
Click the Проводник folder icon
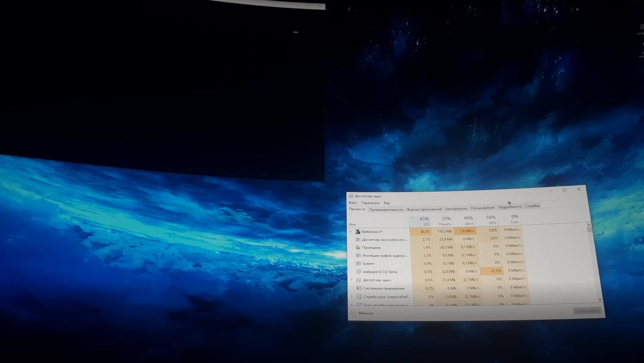(x=358, y=247)
